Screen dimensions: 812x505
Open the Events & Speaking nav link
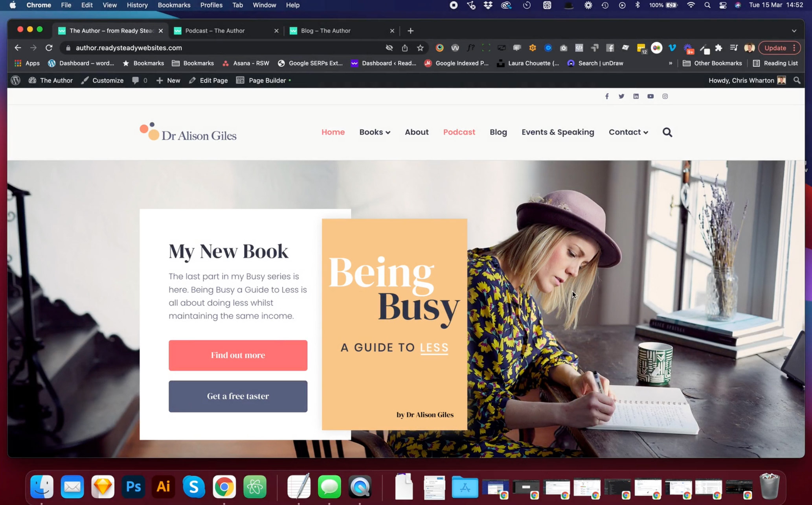558,132
